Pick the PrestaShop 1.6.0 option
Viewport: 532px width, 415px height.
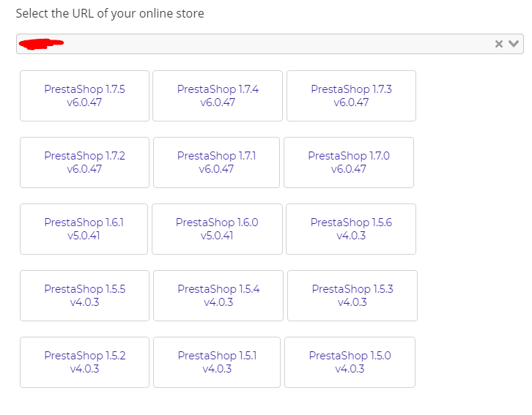[217, 229]
